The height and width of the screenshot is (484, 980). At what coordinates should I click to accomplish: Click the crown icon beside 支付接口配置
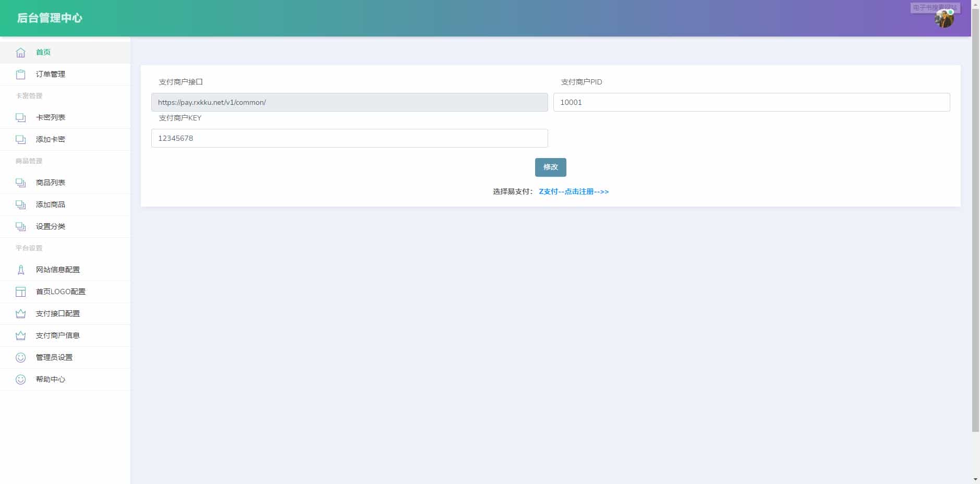point(21,314)
